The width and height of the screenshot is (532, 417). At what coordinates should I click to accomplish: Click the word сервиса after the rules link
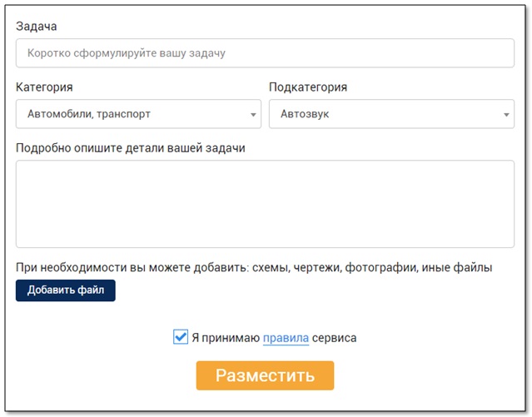(335, 338)
